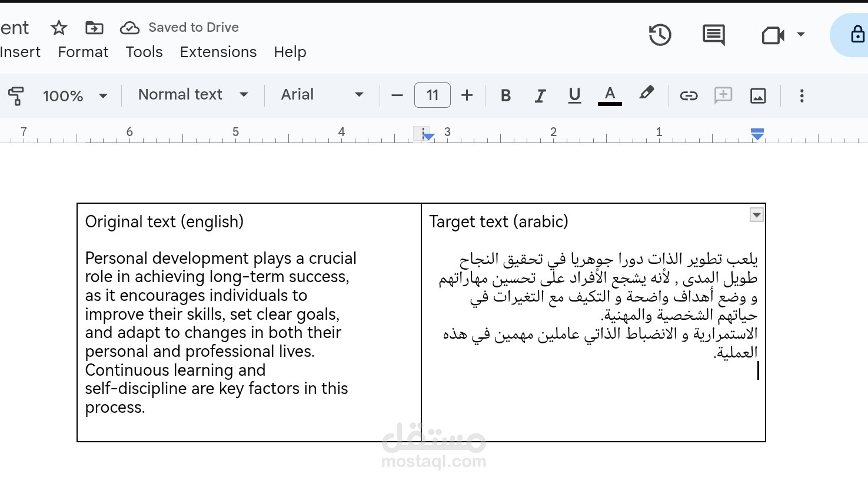Screen dimensions: 868x480
Task: Insert an image
Action: tap(758, 95)
